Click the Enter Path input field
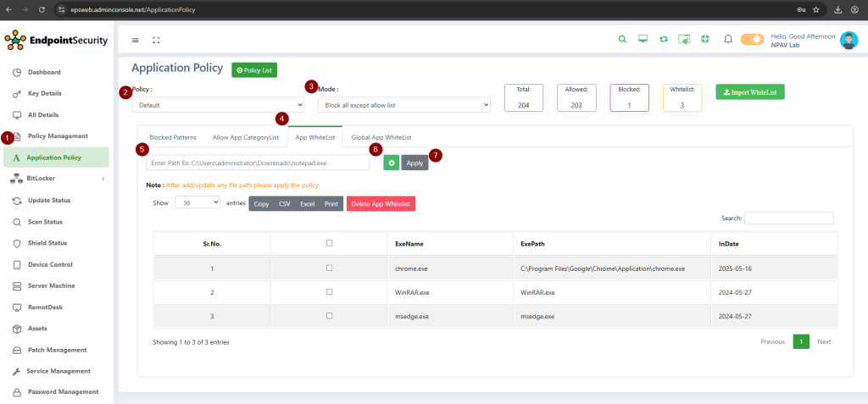 tap(258, 163)
